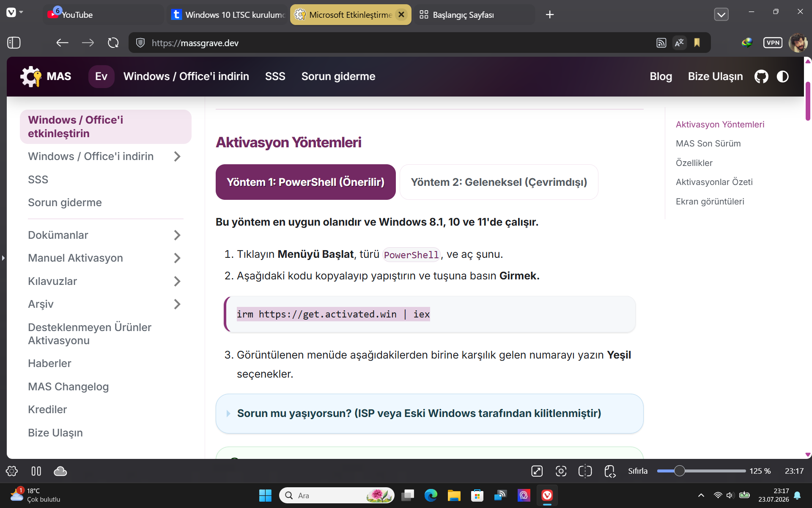This screenshot has width=812, height=508.
Task: Click the irm get.activated.win code block
Action: tap(430, 314)
